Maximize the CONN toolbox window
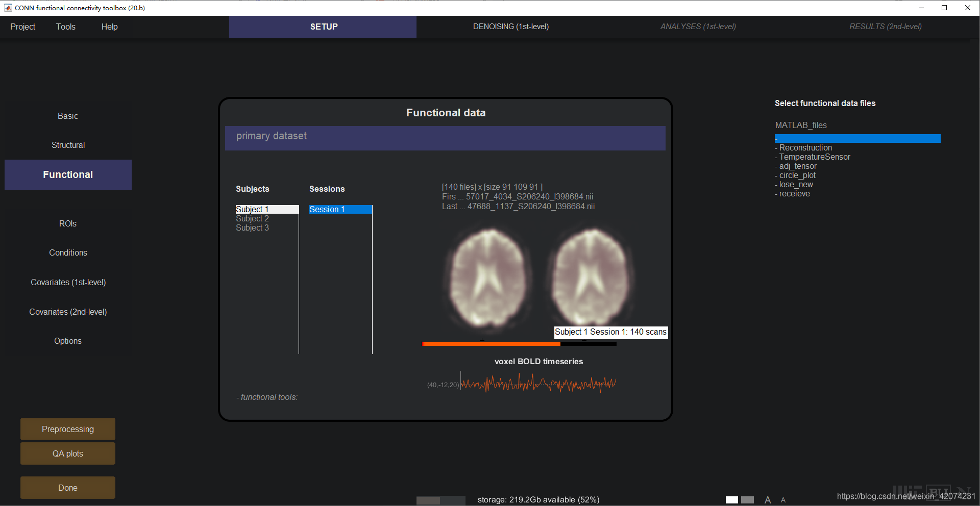The height and width of the screenshot is (506, 980). coord(944,8)
